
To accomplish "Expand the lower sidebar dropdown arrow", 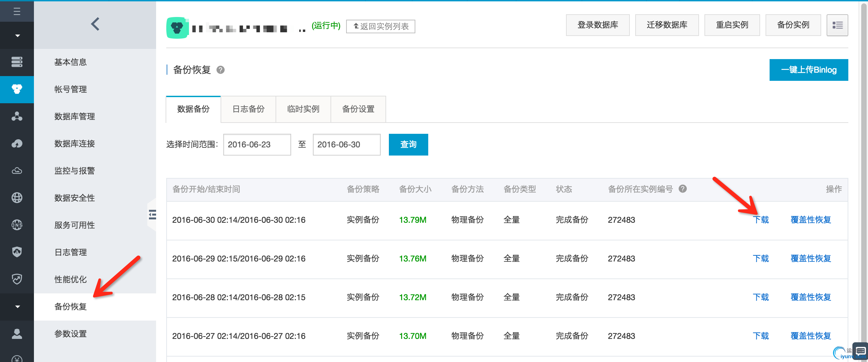I will [17, 307].
